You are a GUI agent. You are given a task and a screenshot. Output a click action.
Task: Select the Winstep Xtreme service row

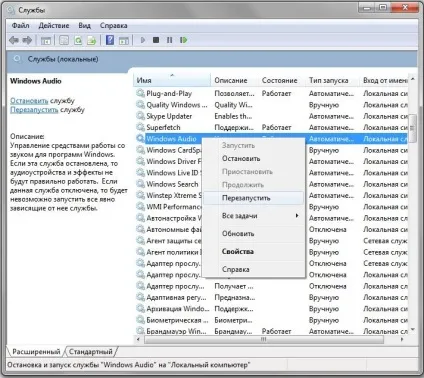tap(271, 195)
